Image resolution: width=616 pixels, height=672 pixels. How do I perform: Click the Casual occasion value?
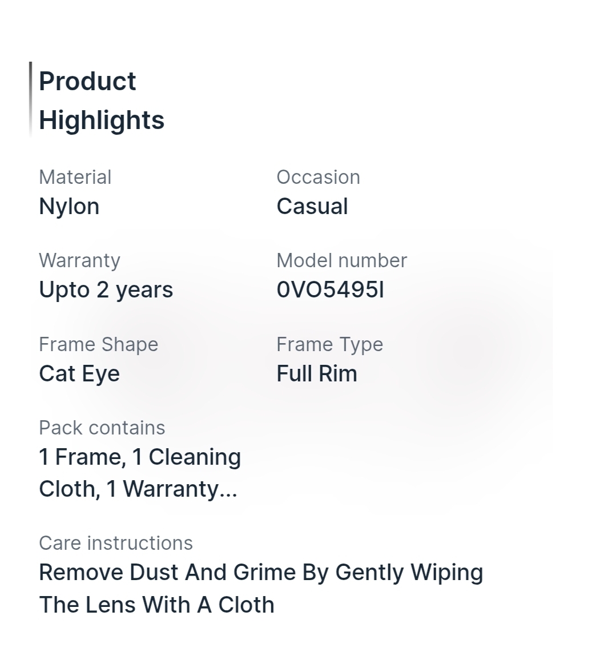click(x=312, y=206)
